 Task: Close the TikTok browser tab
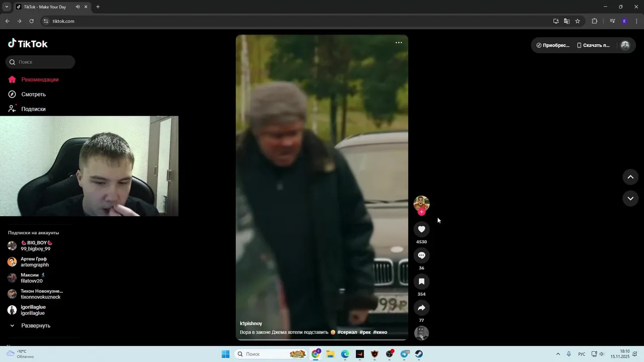pyautogui.click(x=87, y=7)
